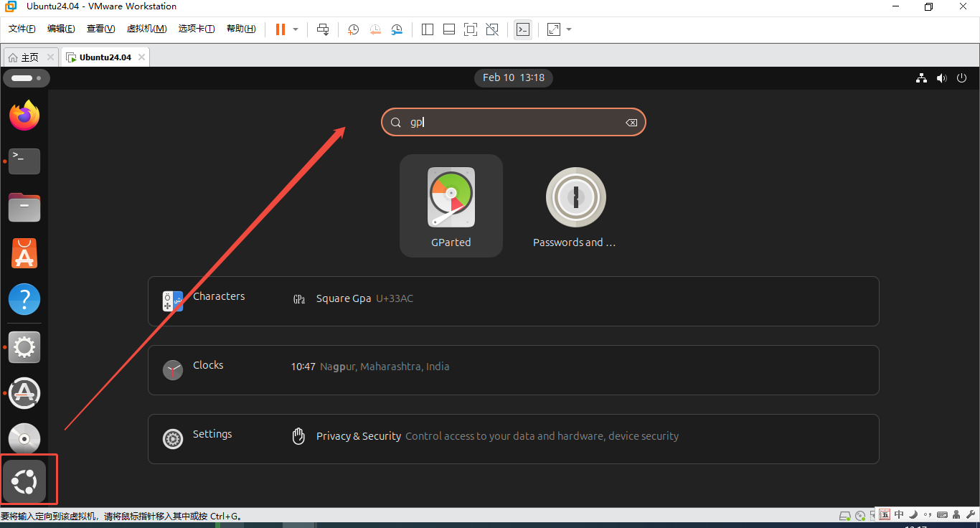Launch Firefox from the Ubuntu dock
Screen dimensions: 980x528
click(24, 115)
